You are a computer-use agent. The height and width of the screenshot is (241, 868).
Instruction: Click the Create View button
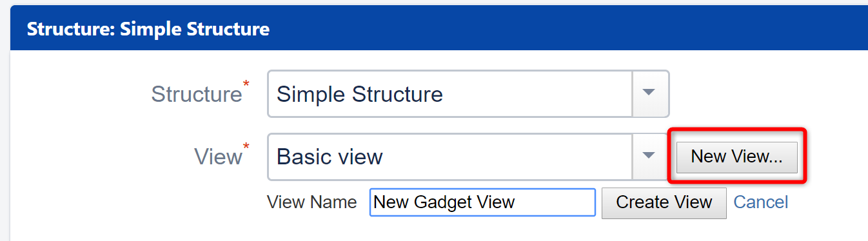[664, 202]
